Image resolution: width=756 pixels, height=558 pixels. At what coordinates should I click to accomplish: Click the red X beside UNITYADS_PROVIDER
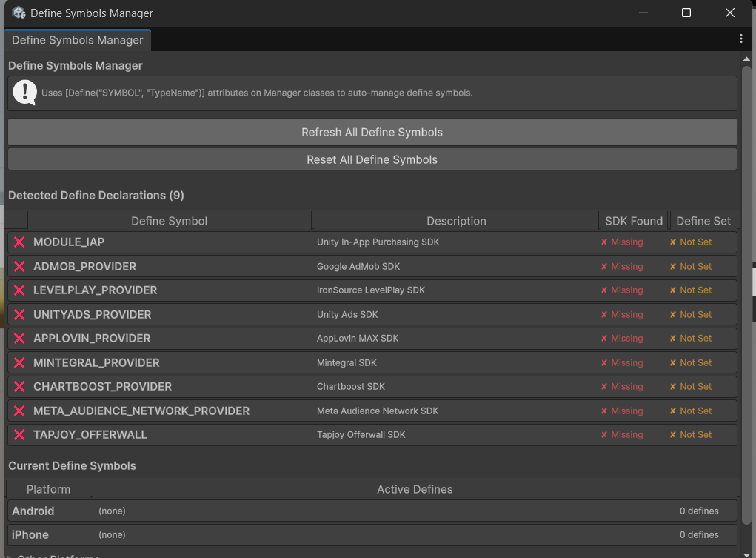click(19, 314)
